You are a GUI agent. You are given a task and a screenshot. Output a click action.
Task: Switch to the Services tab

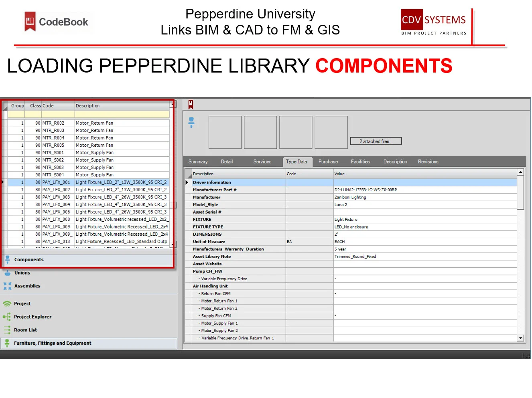click(262, 162)
